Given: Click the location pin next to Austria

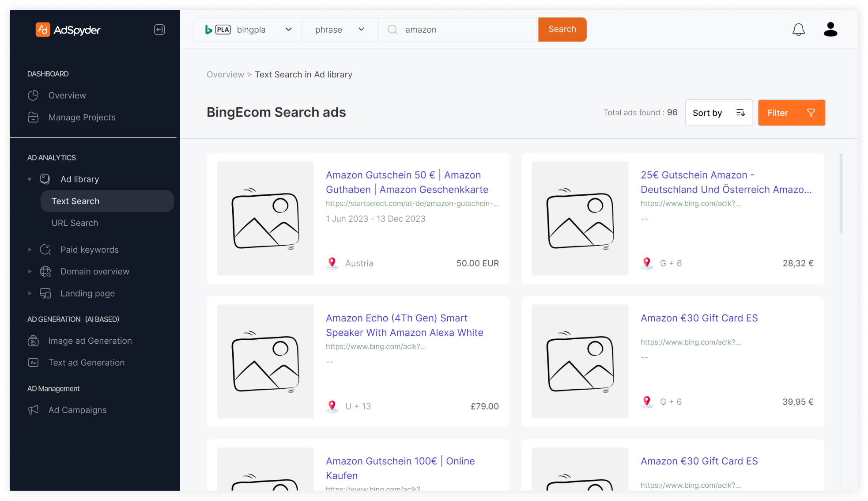Looking at the screenshot, I should [x=332, y=263].
